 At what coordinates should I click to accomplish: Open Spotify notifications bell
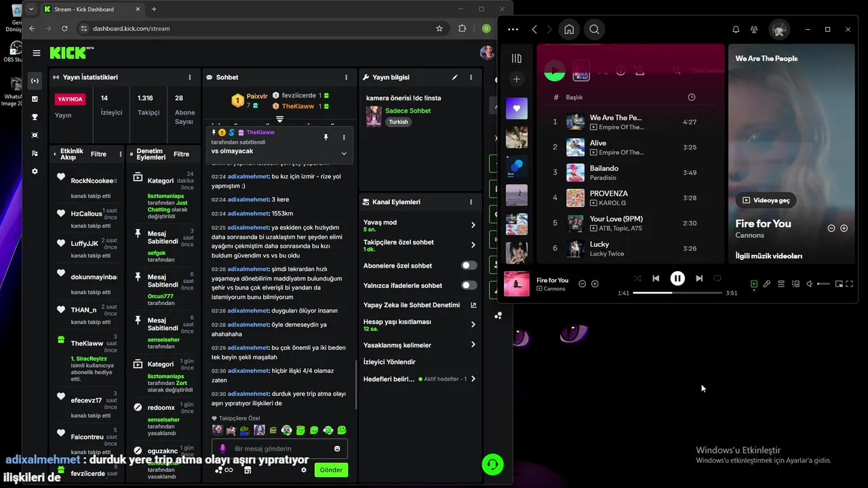coord(736,29)
